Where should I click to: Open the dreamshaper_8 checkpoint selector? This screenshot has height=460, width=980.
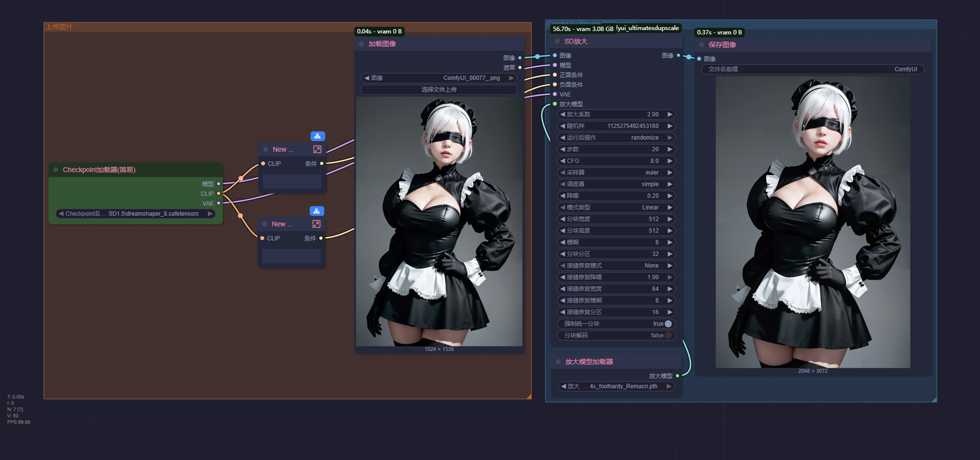[136, 214]
